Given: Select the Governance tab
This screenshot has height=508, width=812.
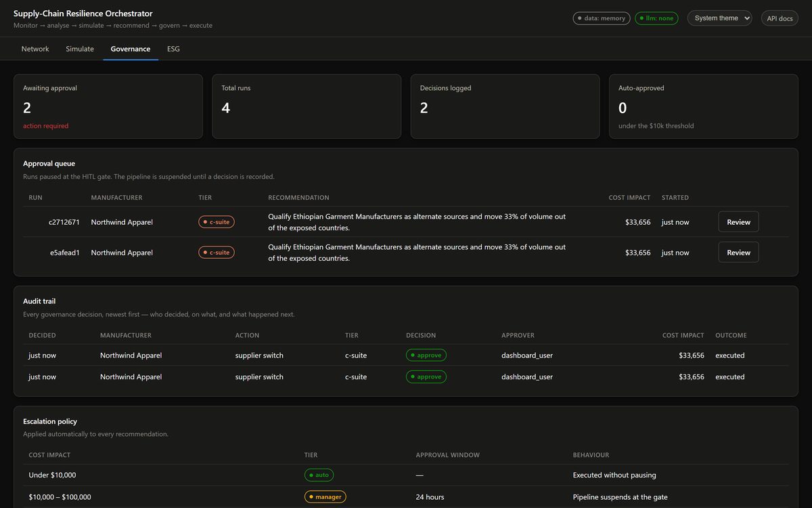Looking at the screenshot, I should pos(131,49).
